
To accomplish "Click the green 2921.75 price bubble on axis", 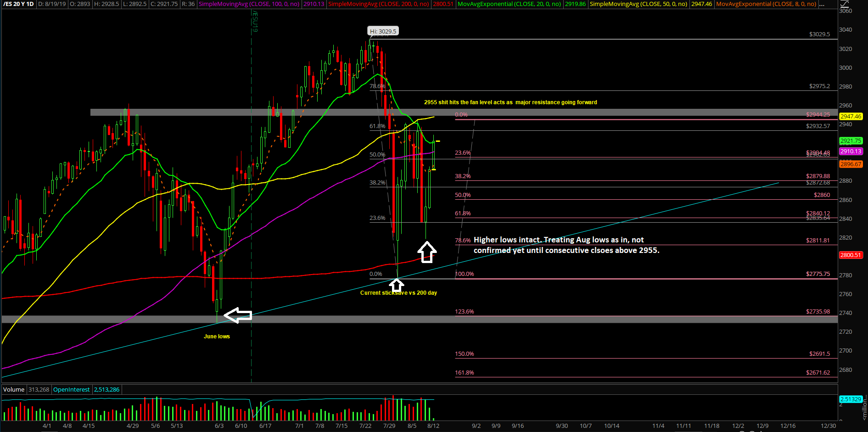I will (x=851, y=141).
